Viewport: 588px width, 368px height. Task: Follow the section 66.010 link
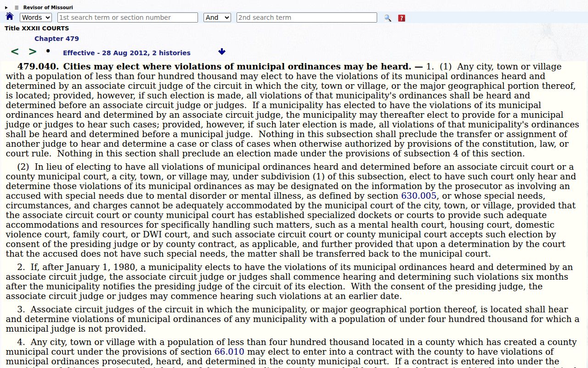[x=229, y=352]
